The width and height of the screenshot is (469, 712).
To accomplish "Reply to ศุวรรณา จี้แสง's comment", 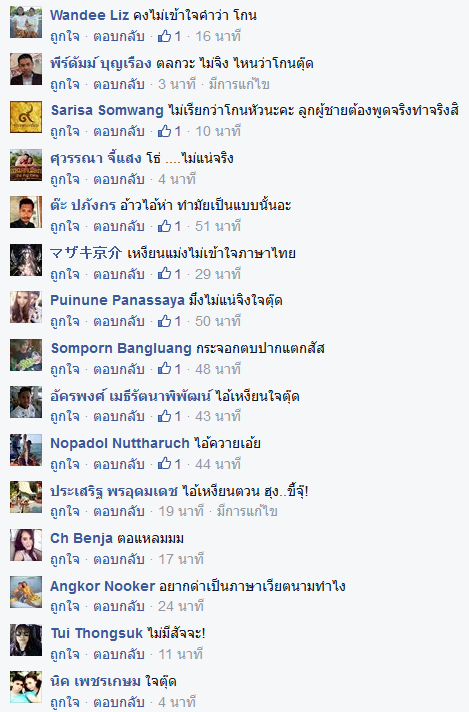I will click(x=119, y=179).
